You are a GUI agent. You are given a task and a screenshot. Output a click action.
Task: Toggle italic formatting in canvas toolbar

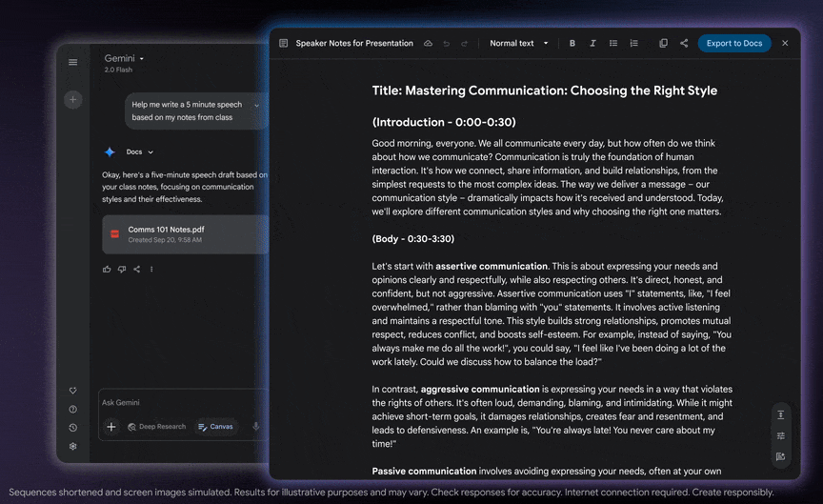[x=592, y=44]
